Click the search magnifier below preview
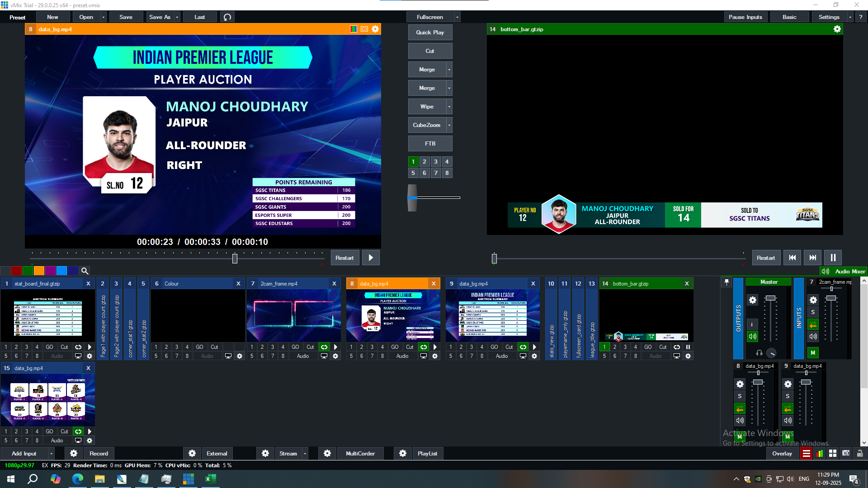This screenshot has width=868, height=488. 85,271
